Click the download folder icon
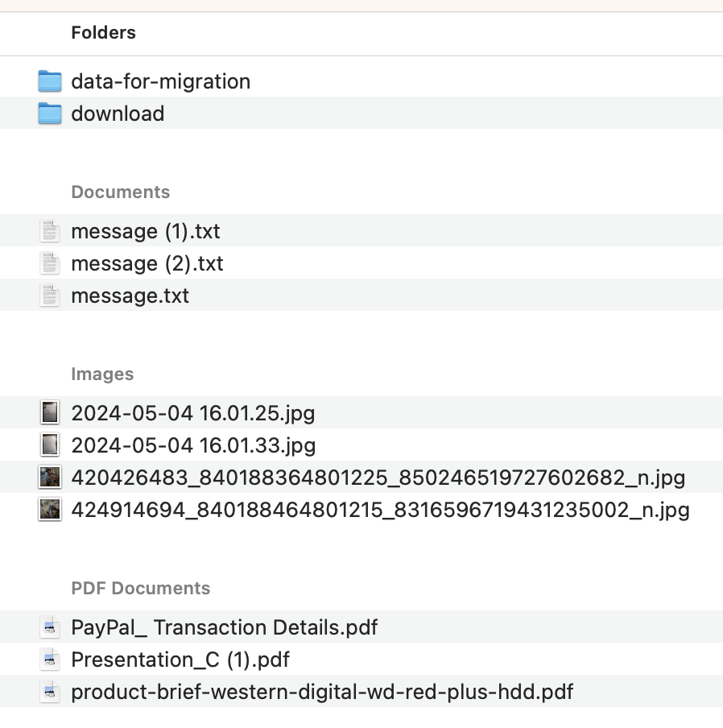 click(x=50, y=114)
